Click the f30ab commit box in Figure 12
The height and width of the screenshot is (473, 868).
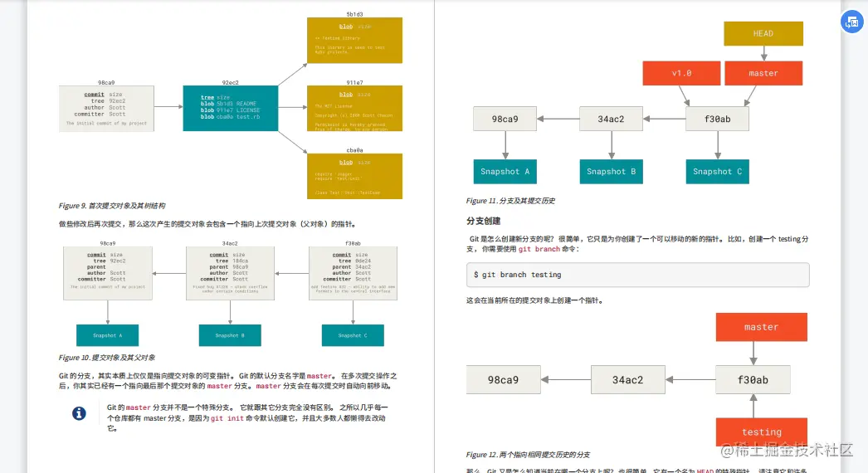[x=753, y=380]
